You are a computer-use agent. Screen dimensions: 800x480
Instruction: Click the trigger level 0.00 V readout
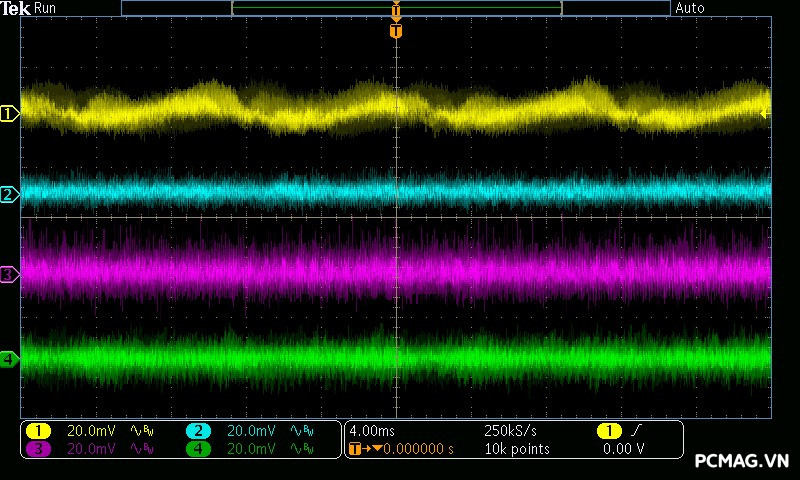623,449
